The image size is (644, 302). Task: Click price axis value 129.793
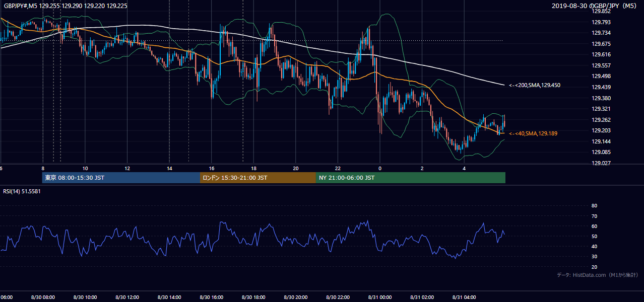pyautogui.click(x=601, y=22)
